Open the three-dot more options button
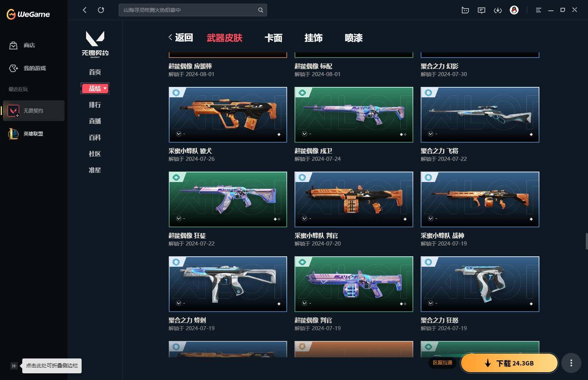Image resolution: width=588 pixels, height=380 pixels. pos(571,363)
